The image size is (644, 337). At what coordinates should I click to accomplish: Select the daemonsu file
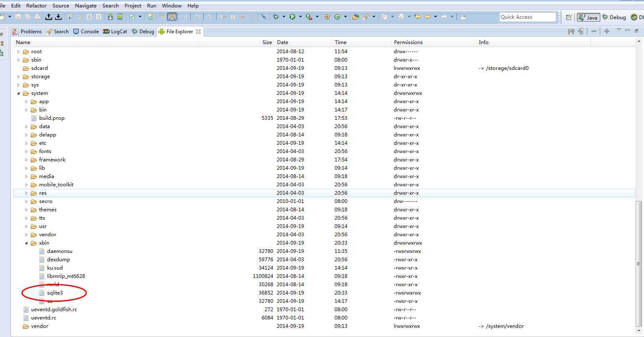click(60, 251)
